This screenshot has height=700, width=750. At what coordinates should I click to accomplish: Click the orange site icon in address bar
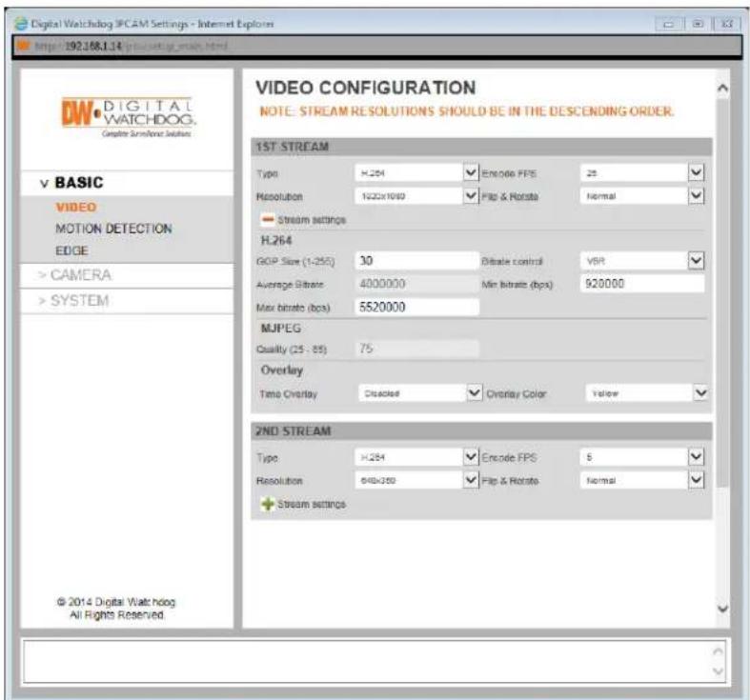[24, 46]
